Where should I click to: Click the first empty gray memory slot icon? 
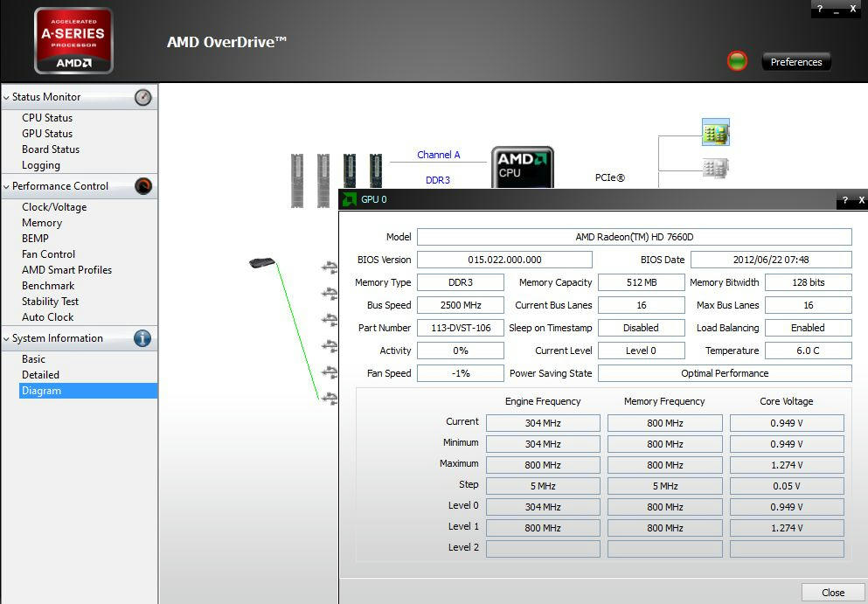click(297, 180)
